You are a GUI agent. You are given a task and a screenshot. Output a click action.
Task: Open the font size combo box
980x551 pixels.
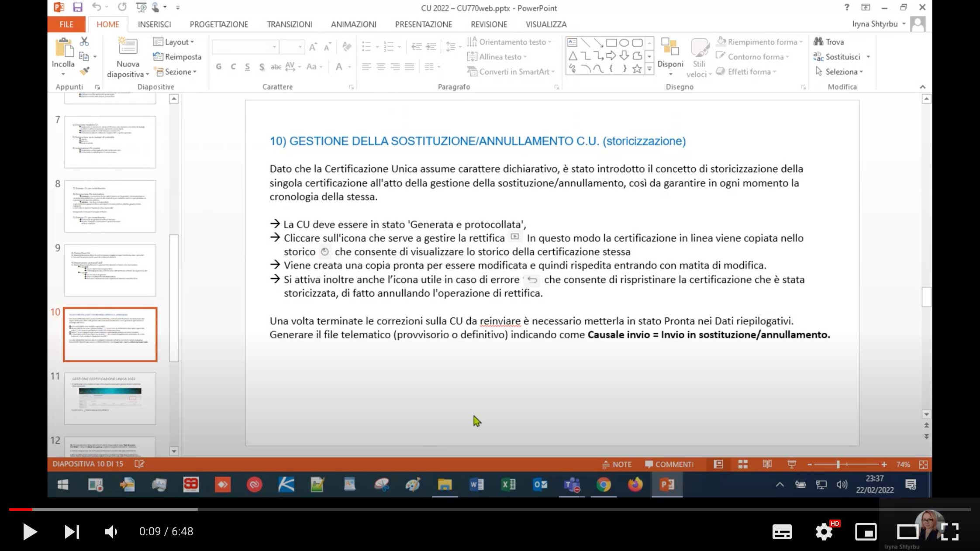pyautogui.click(x=291, y=47)
